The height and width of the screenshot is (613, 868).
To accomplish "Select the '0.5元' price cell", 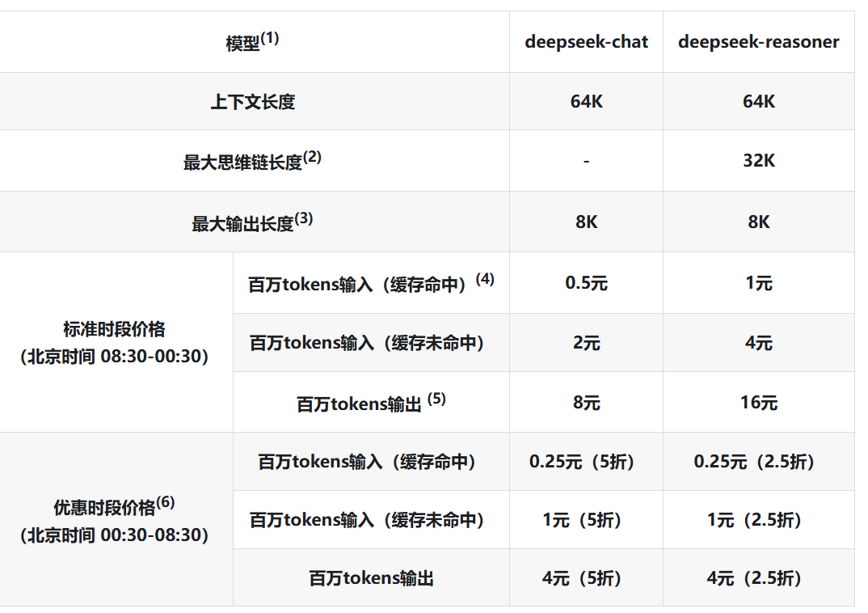I will (x=586, y=283).
